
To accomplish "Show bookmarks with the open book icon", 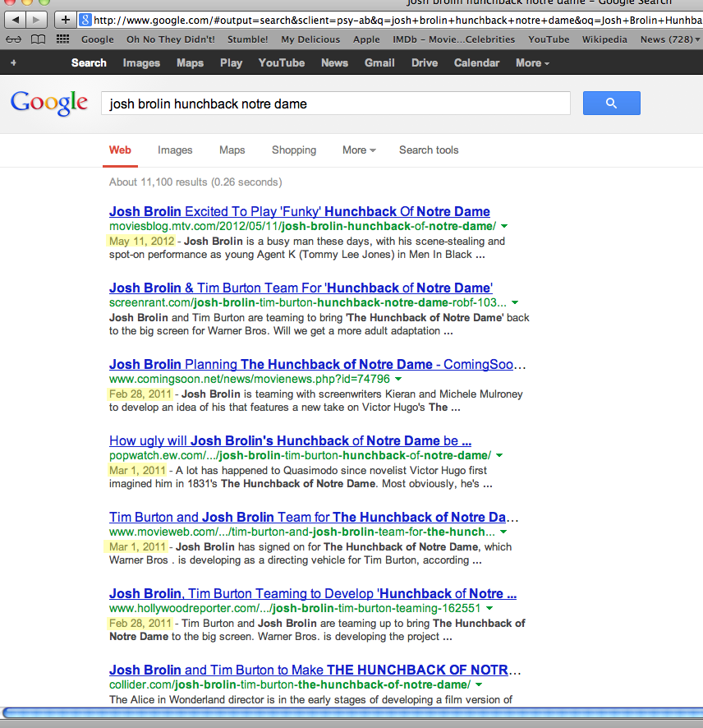I will pyautogui.click(x=38, y=39).
